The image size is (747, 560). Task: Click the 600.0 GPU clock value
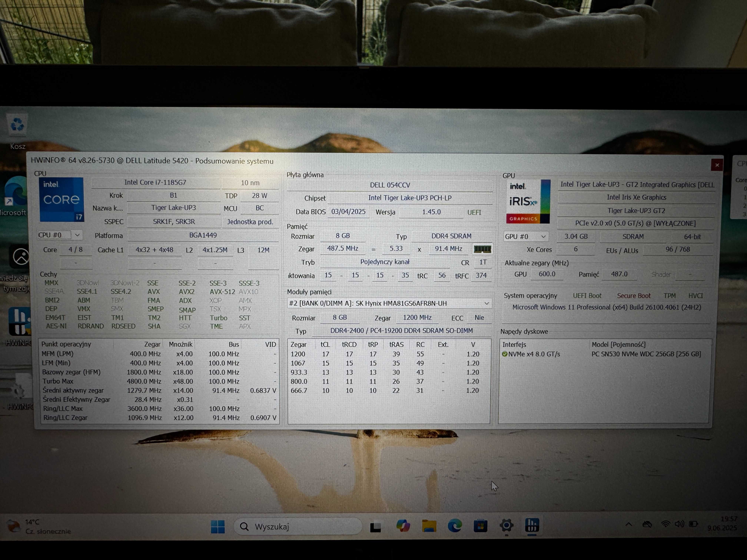click(x=547, y=274)
